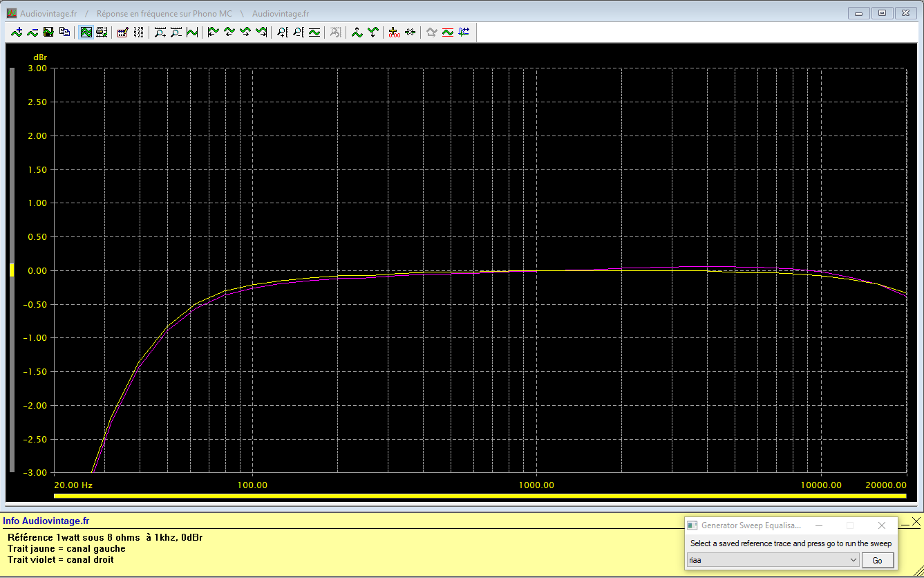Click the magnifier plus with bracket icon

click(x=282, y=32)
